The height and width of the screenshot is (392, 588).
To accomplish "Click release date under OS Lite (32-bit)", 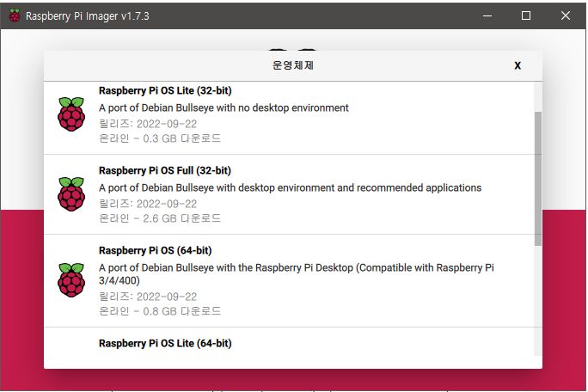I will pos(148,124).
